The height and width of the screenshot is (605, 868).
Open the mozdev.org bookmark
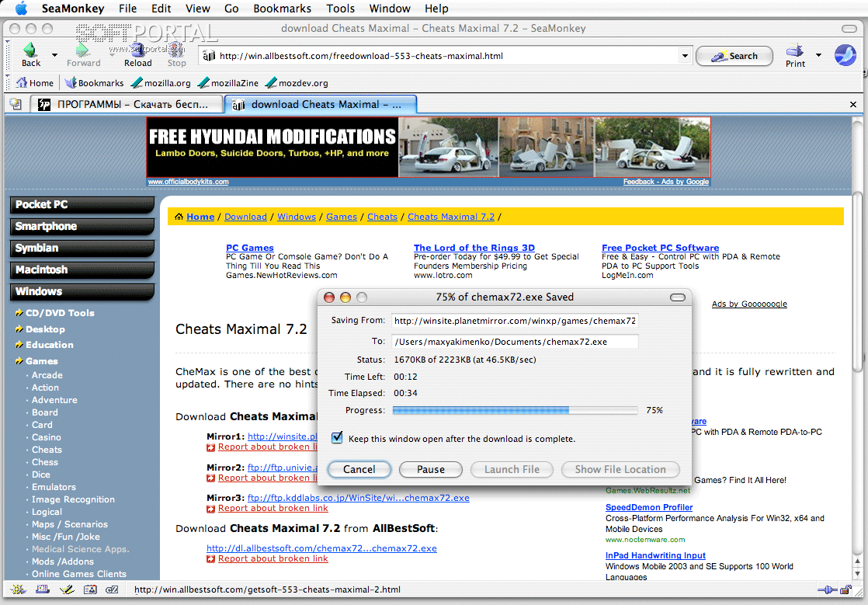297,82
